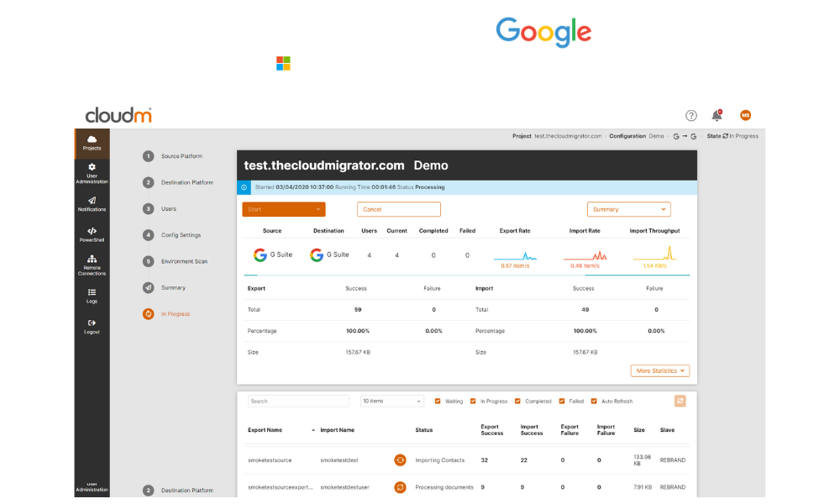
Task: Open Remote Connections in sidebar
Action: (92, 265)
